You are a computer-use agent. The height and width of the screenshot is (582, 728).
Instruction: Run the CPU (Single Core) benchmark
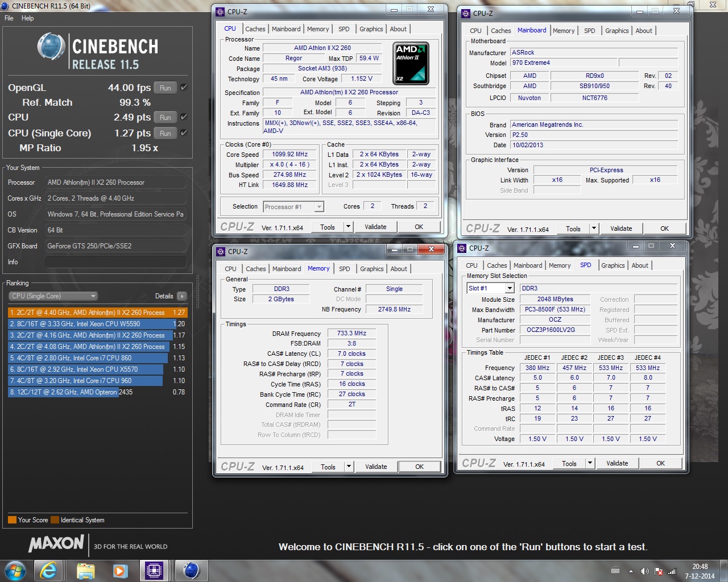[166, 133]
